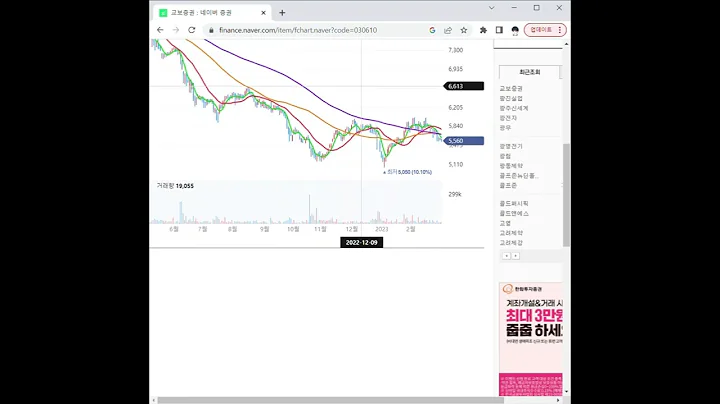Screen dimensions: 720x404
Task: Open 광전자 in recent list
Action: [508, 118]
